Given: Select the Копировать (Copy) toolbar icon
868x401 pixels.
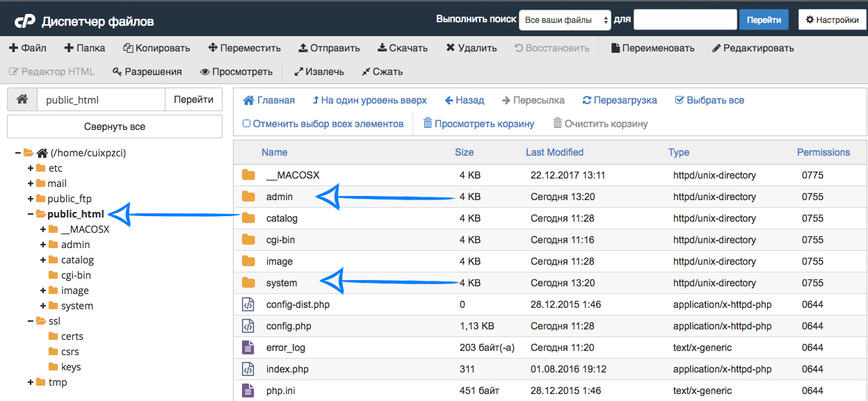Looking at the screenshot, I should click(x=156, y=48).
